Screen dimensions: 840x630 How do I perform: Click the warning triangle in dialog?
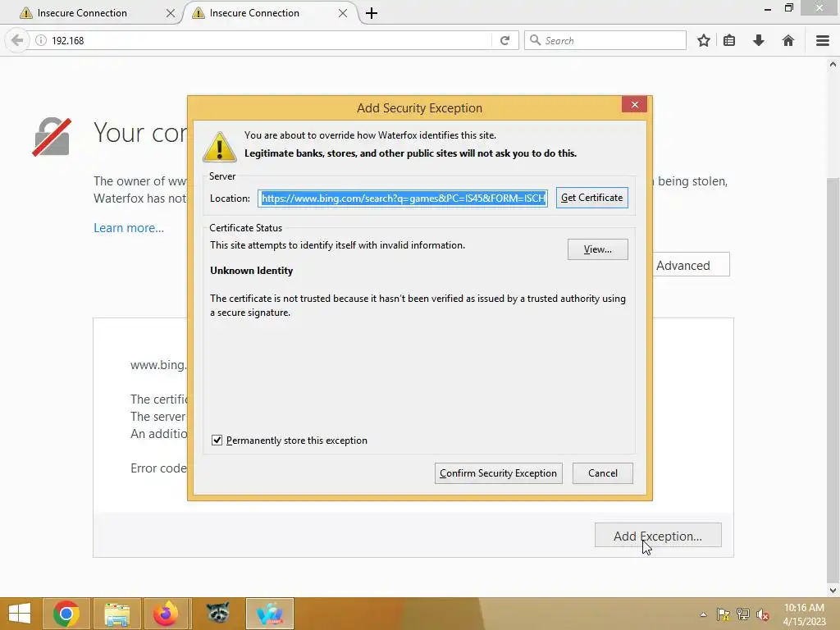pos(220,146)
